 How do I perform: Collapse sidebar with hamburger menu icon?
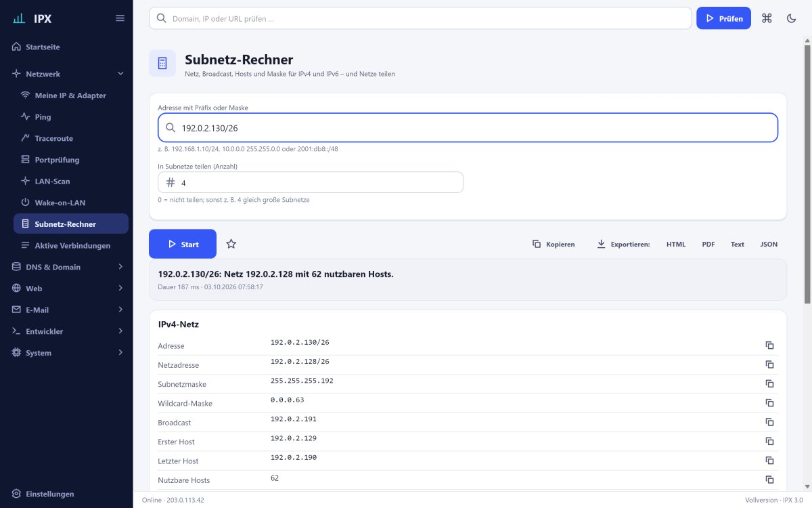click(x=120, y=18)
